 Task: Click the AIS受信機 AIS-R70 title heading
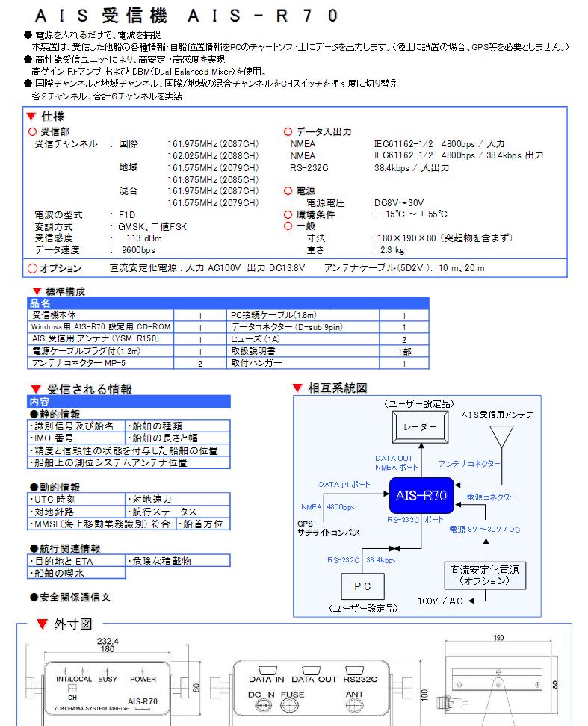187,16
